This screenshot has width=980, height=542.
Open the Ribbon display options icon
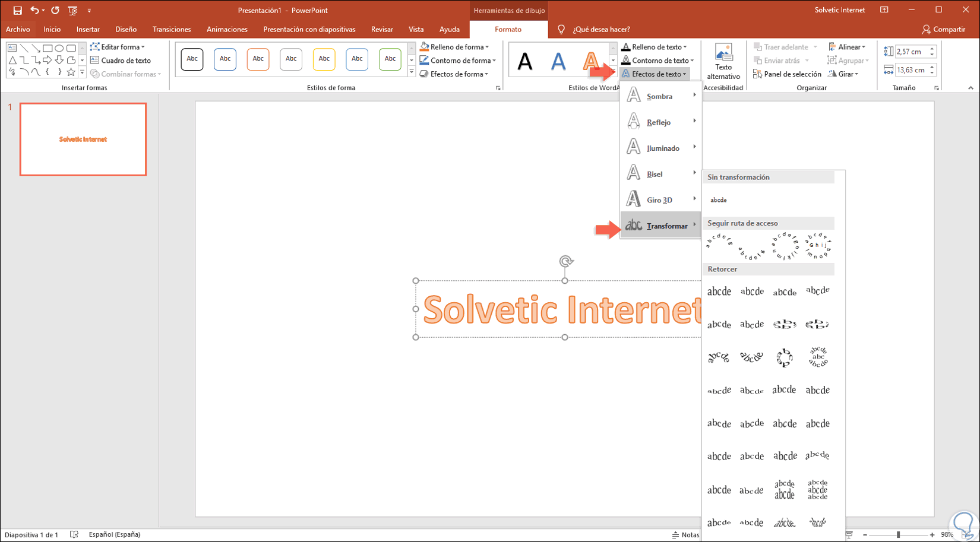tap(884, 10)
